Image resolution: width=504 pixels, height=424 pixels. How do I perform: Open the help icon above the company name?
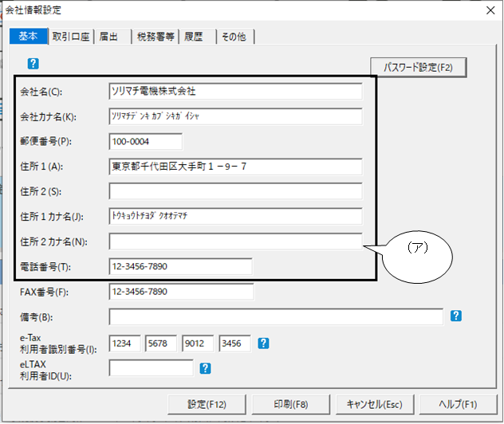(33, 64)
